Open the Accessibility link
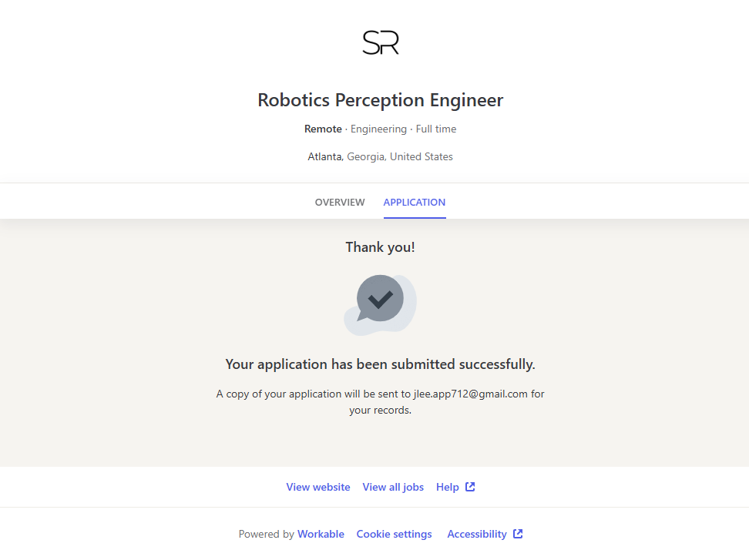749x560 pixels. [477, 534]
